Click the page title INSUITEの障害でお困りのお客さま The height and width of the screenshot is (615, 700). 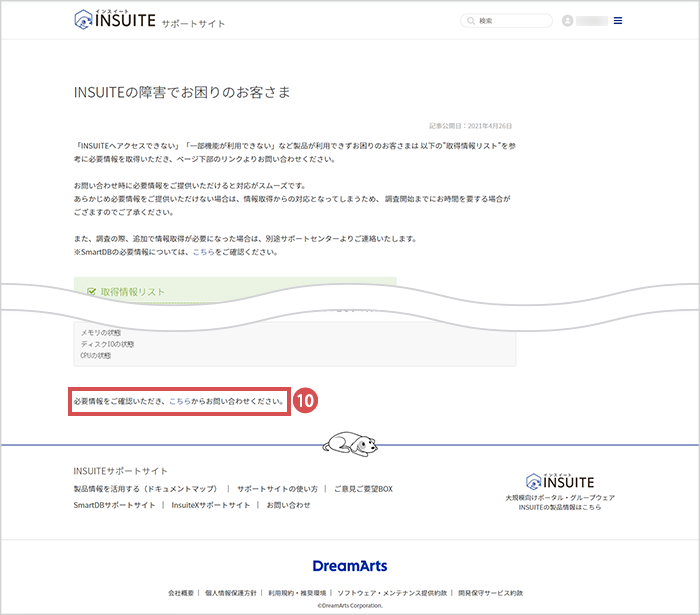coord(182,92)
